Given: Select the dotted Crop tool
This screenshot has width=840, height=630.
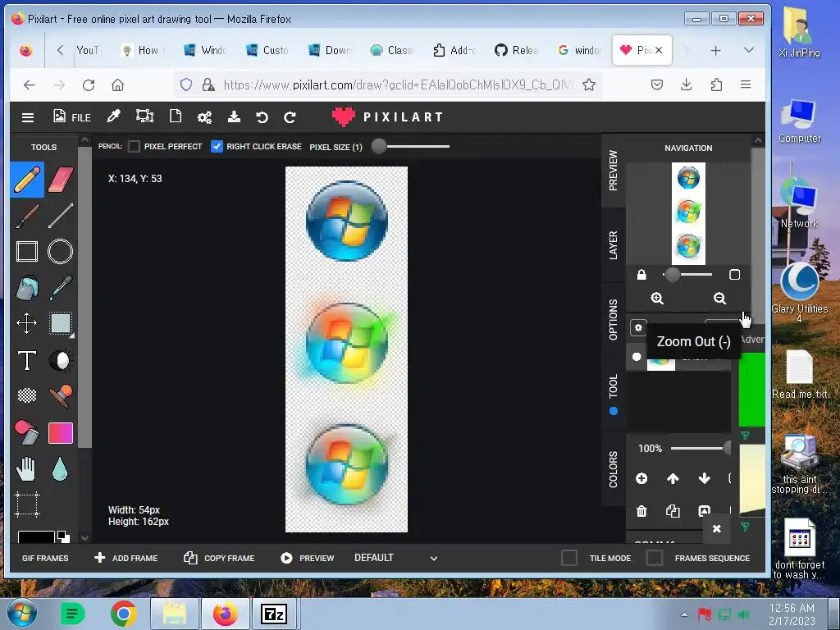Looking at the screenshot, I should (x=27, y=504).
